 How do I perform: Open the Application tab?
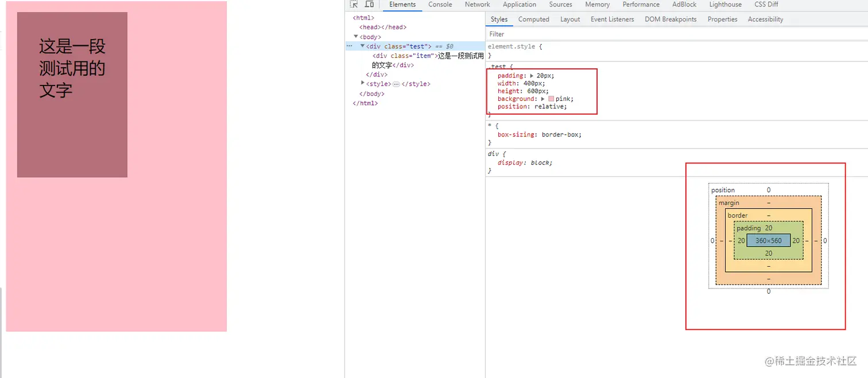[520, 5]
